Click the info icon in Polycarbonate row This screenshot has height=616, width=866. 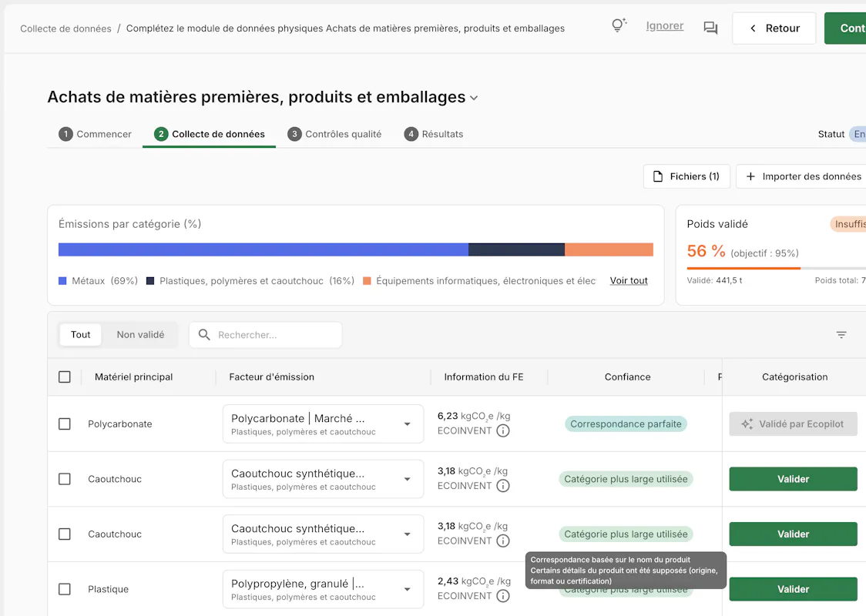point(502,430)
